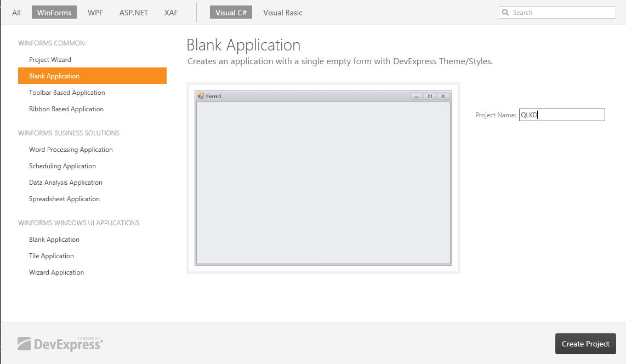The height and width of the screenshot is (364, 626).
Task: Click the search magnifier icon
Action: pyautogui.click(x=505, y=13)
